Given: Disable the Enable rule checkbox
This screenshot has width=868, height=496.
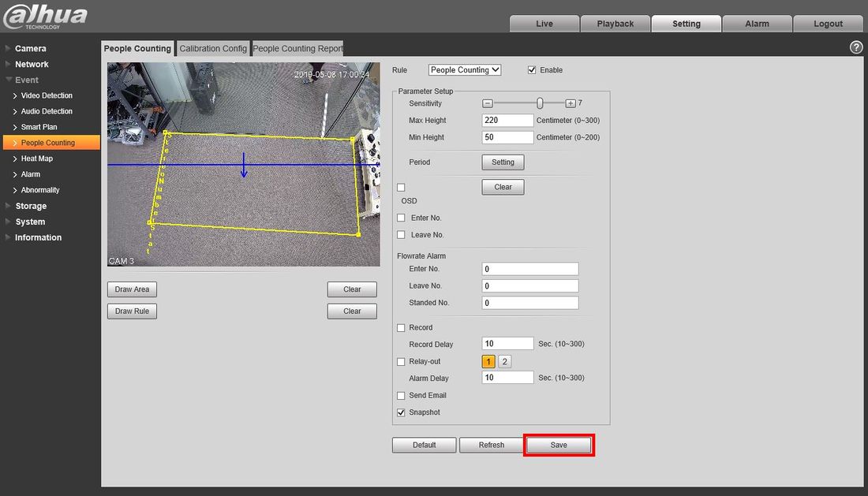Looking at the screenshot, I should [532, 70].
